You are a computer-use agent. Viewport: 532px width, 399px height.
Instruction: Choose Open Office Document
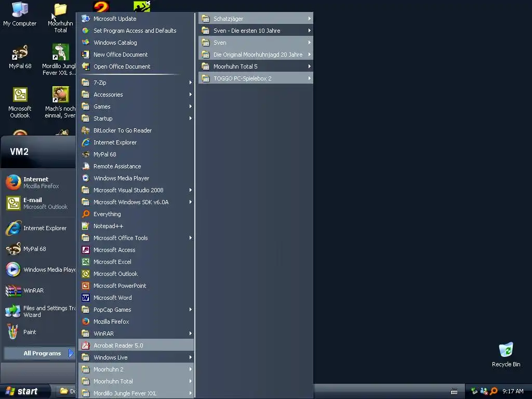click(x=136, y=66)
